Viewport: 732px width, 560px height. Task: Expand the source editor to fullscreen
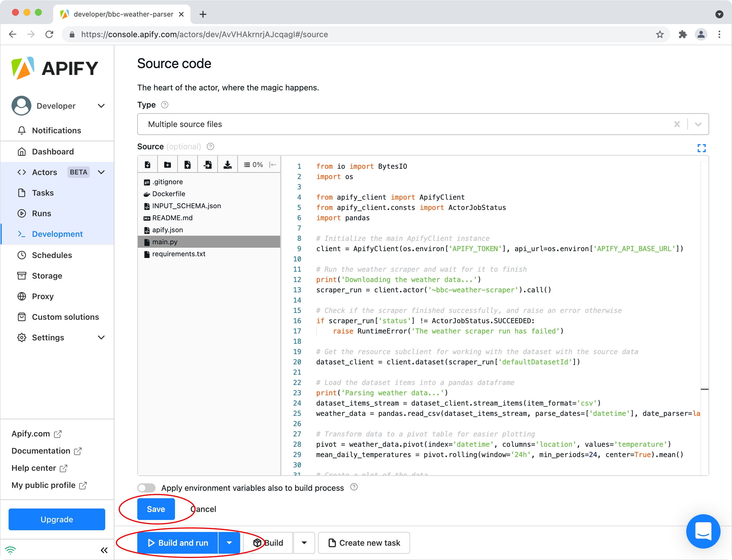pyautogui.click(x=702, y=148)
